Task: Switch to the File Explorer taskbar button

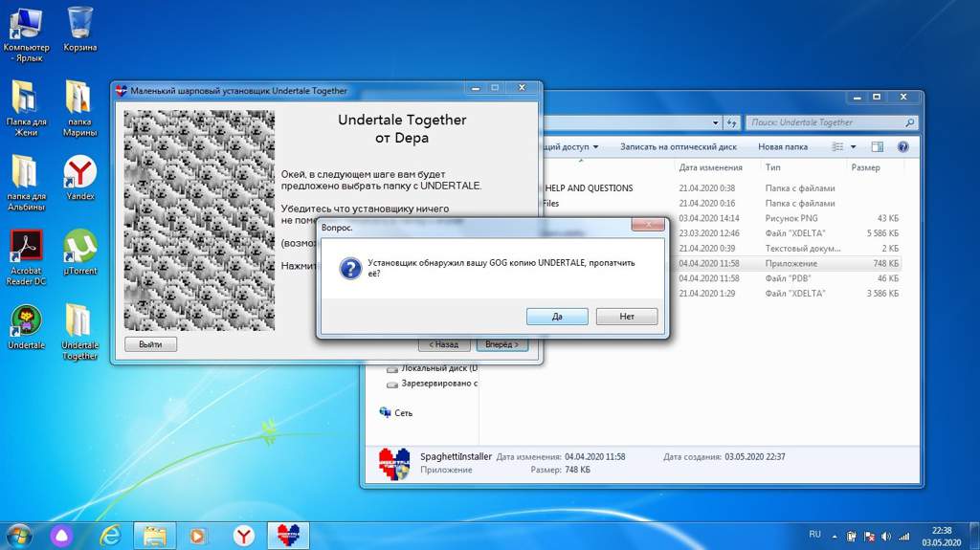Action: coord(154,536)
